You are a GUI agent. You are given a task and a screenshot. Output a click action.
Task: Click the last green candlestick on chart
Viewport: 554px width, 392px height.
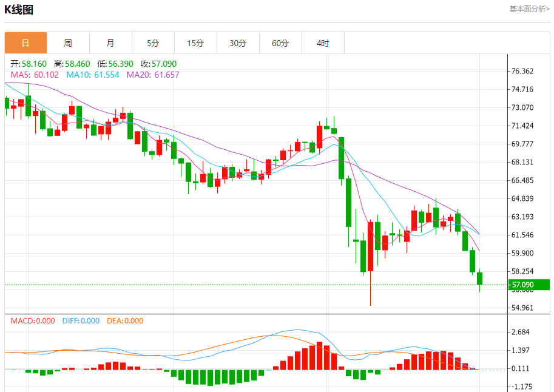click(479, 279)
